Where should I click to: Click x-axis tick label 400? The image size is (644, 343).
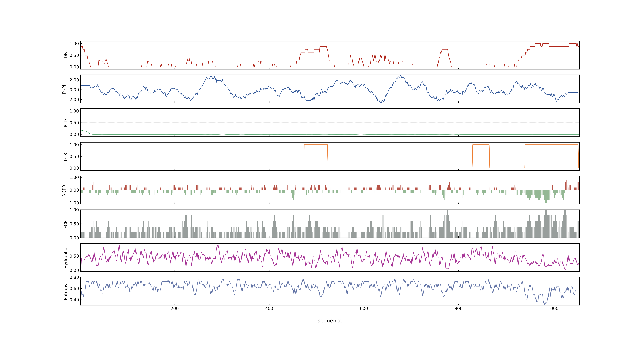(269, 309)
